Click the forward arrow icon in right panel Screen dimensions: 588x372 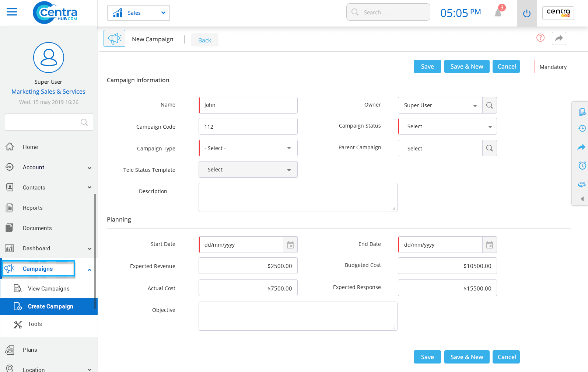(x=581, y=147)
